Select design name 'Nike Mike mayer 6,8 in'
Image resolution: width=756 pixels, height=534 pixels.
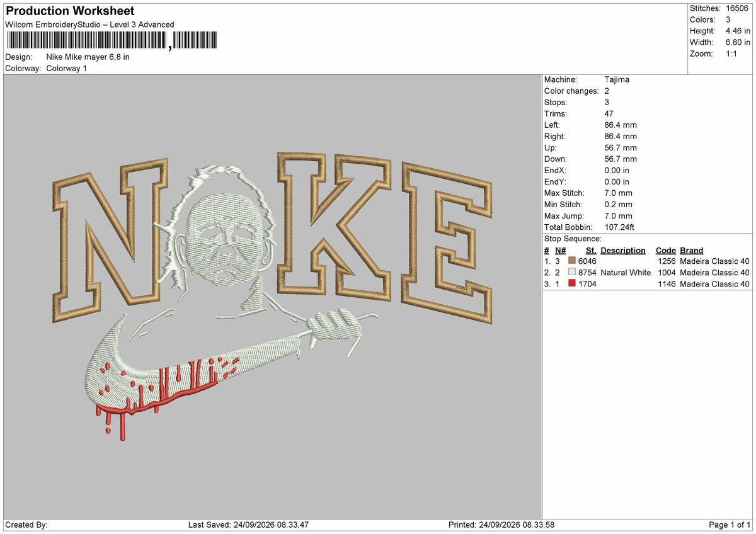coord(88,57)
